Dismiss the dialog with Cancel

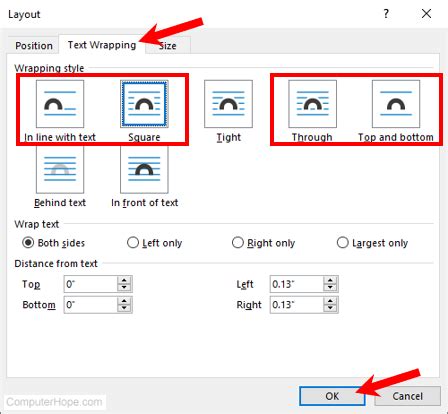click(x=407, y=396)
